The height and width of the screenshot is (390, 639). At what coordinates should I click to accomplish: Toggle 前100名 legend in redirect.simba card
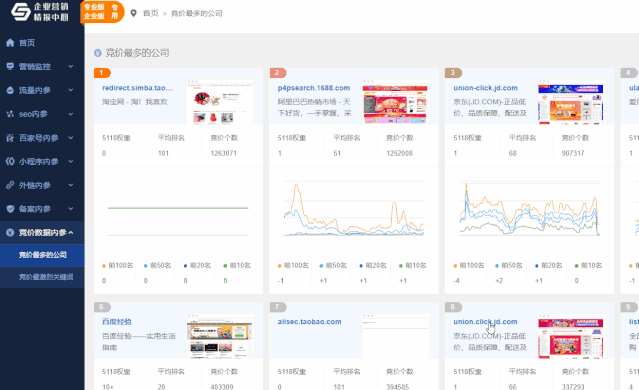coord(117,266)
